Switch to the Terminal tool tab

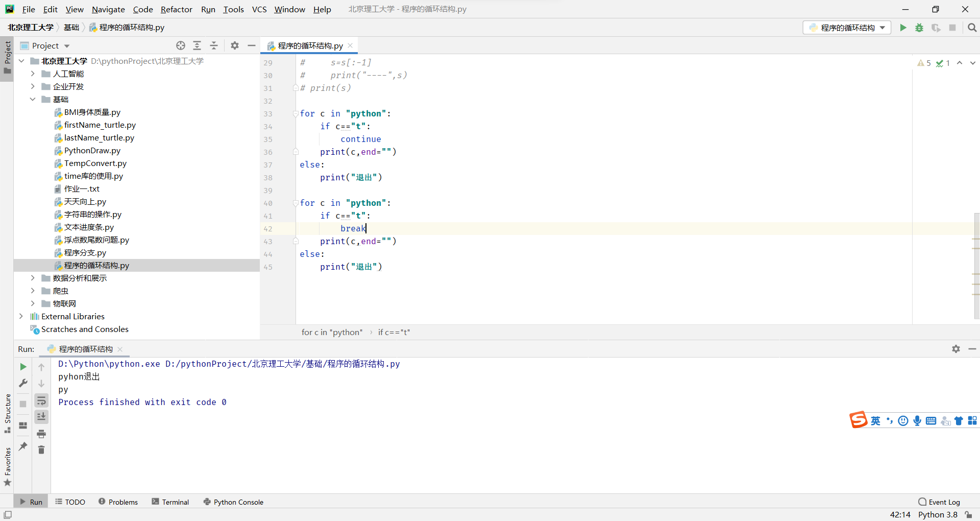point(170,502)
